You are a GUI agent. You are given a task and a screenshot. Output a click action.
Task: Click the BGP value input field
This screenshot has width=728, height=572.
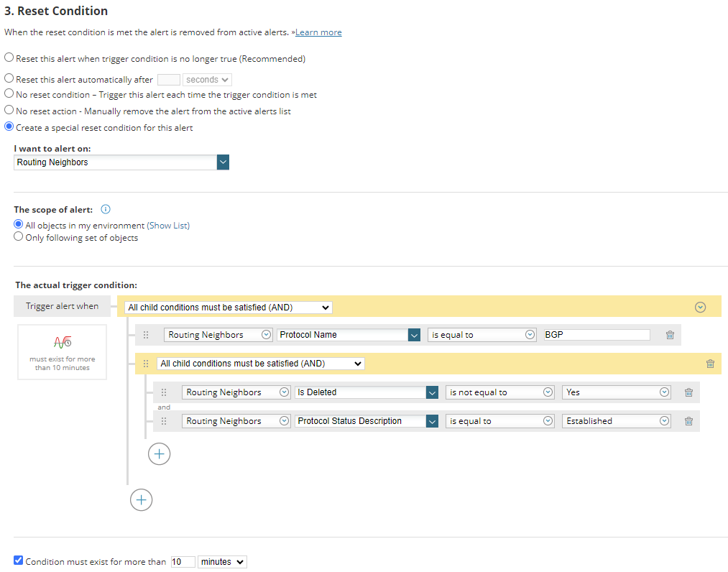[596, 335]
